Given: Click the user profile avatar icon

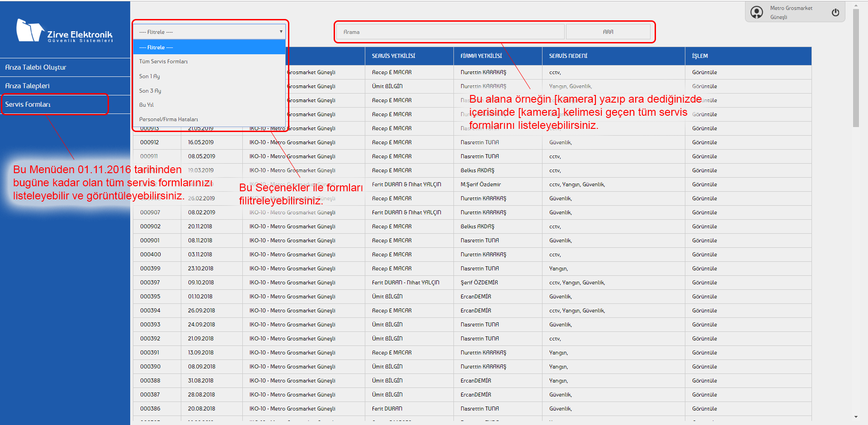Looking at the screenshot, I should 756,12.
